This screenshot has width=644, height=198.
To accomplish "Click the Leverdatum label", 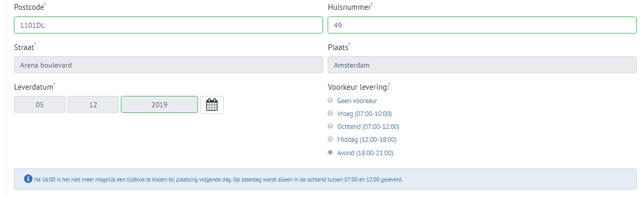I will coord(34,87).
